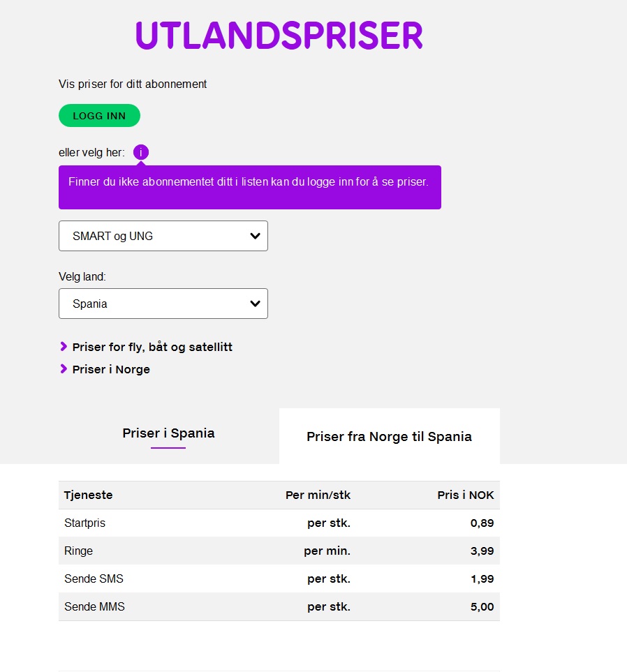Click the purple tooltip about logging in
Image resolution: width=627 pixels, height=672 pixels.
249,187
